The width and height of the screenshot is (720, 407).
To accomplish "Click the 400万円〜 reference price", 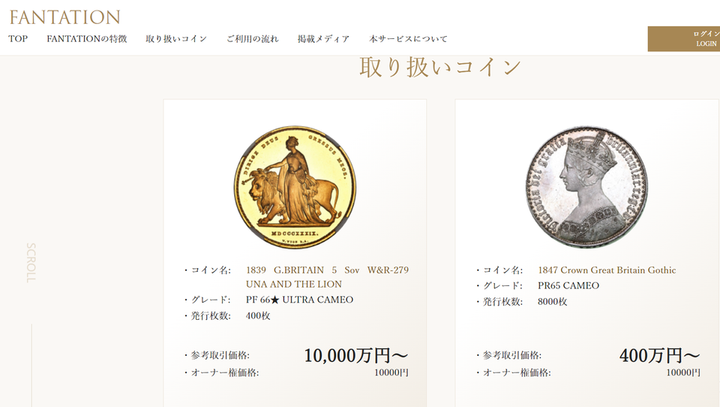I will coord(659,356).
